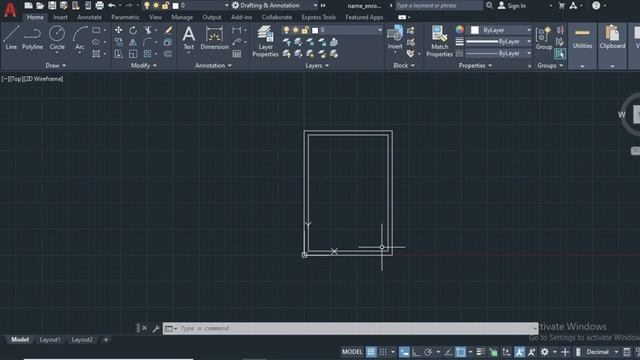Toggle transparency display in status bar
Image resolution: width=640 pixels, height=360 pixels.
(x=493, y=352)
